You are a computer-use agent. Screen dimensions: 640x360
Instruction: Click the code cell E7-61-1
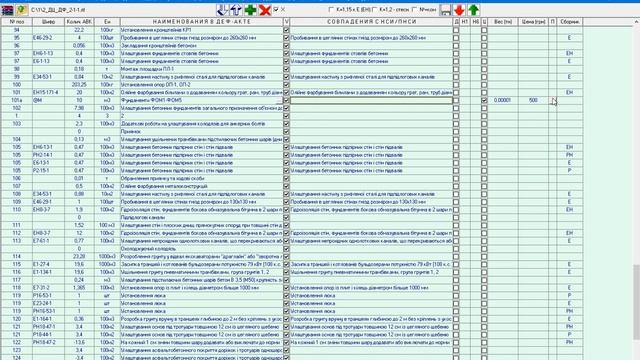click(x=48, y=241)
